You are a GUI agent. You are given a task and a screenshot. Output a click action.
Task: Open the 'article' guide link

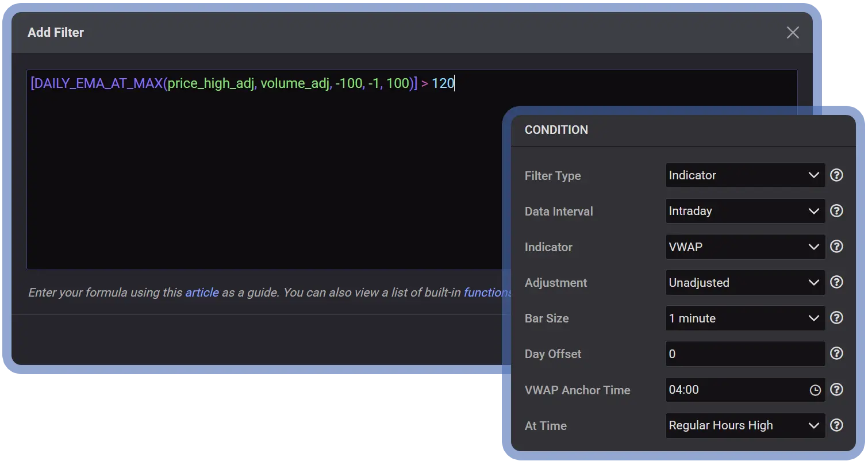[x=202, y=293]
